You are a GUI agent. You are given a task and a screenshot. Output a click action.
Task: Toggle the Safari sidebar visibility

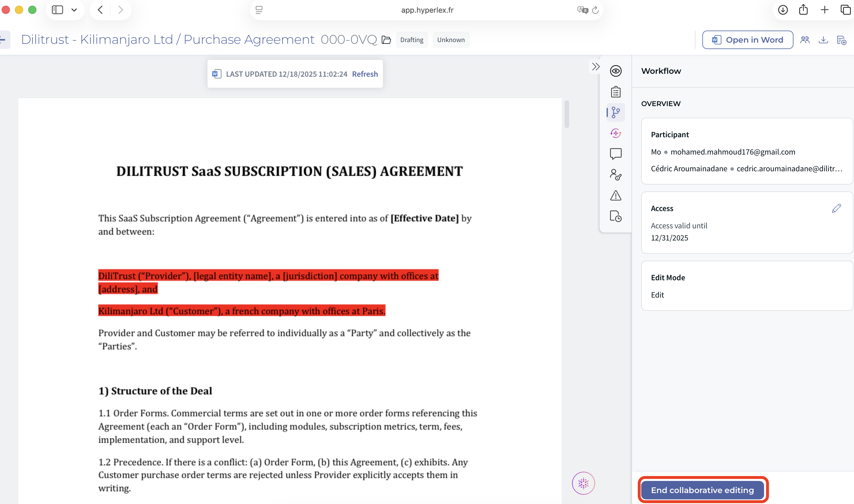tap(57, 10)
